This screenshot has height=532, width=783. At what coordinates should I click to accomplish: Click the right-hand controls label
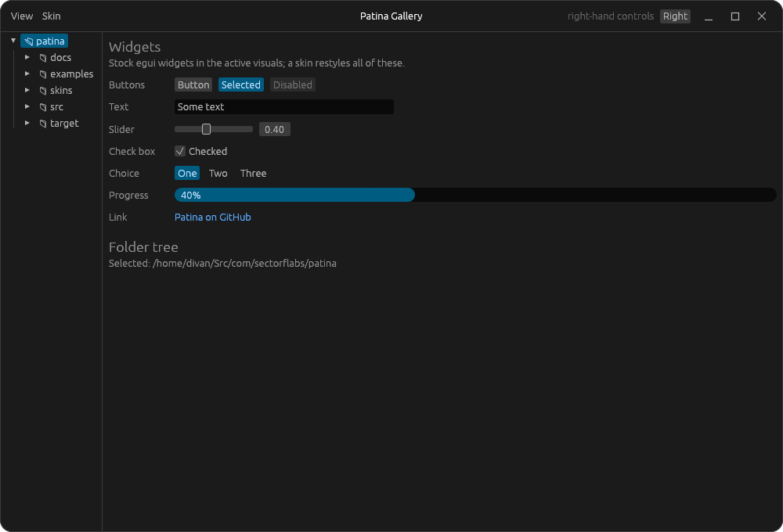pos(610,16)
